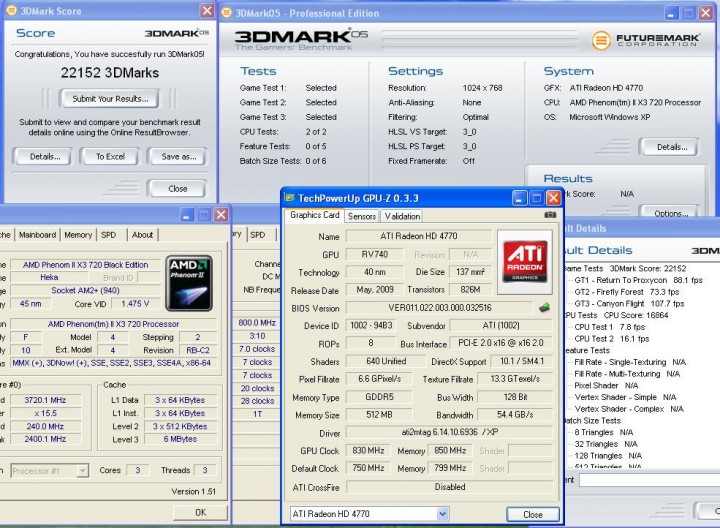Click BIOS Version value field
The width and height of the screenshot is (720, 528).
click(439, 308)
